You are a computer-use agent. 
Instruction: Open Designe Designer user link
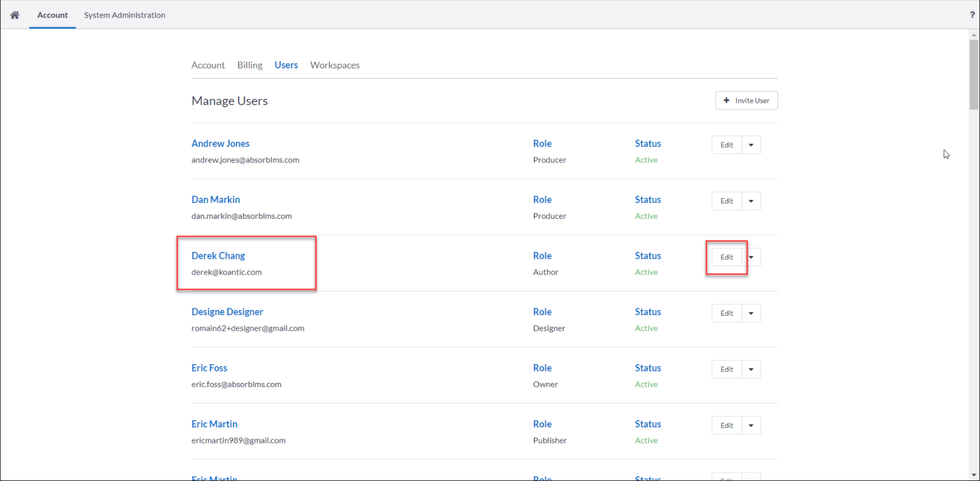point(227,312)
